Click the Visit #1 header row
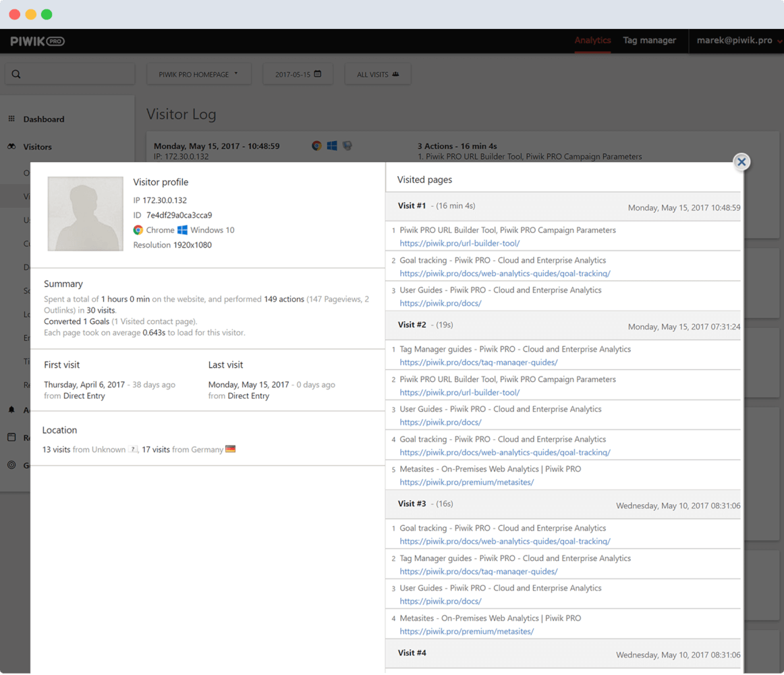Viewport: 784px width, 675px height. tap(563, 206)
